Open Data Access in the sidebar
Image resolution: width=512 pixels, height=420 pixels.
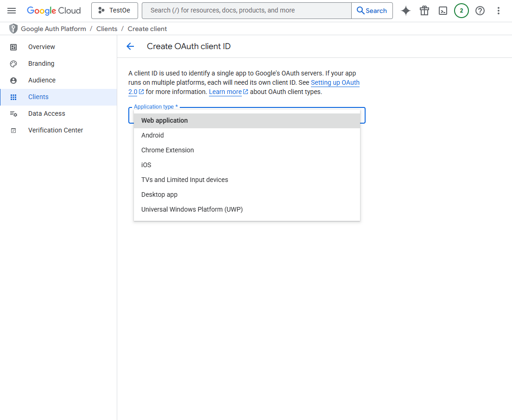click(x=58, y=113)
